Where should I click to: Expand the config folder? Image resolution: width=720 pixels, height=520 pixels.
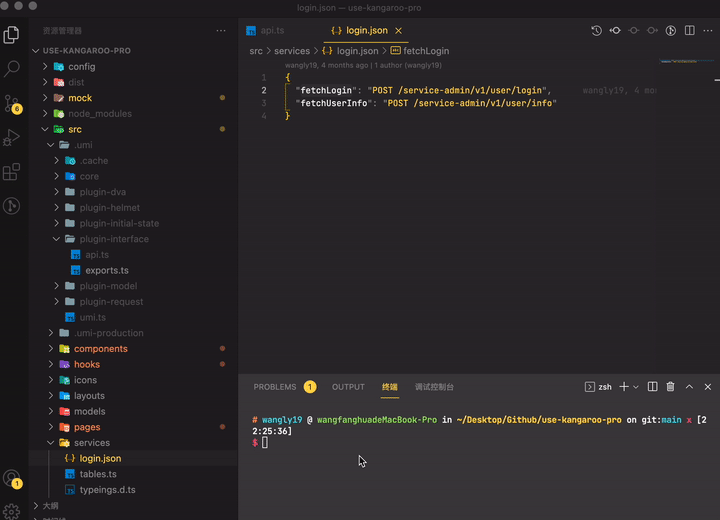click(x=45, y=67)
